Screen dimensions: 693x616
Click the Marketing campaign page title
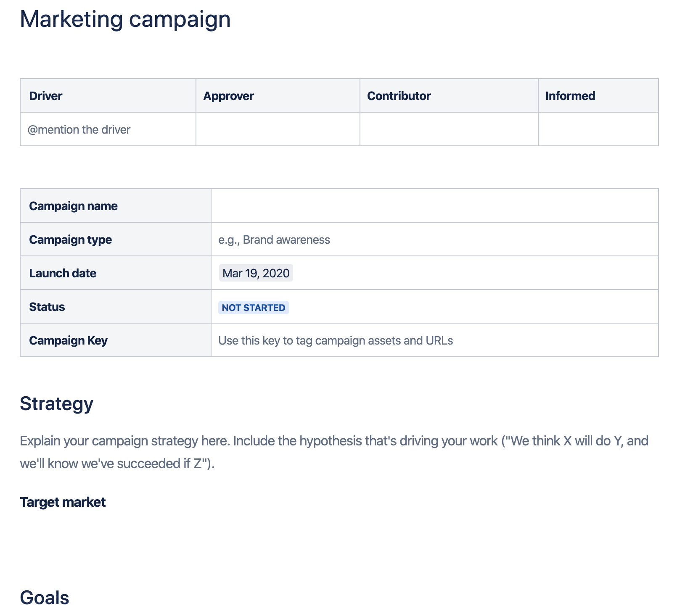(x=125, y=19)
